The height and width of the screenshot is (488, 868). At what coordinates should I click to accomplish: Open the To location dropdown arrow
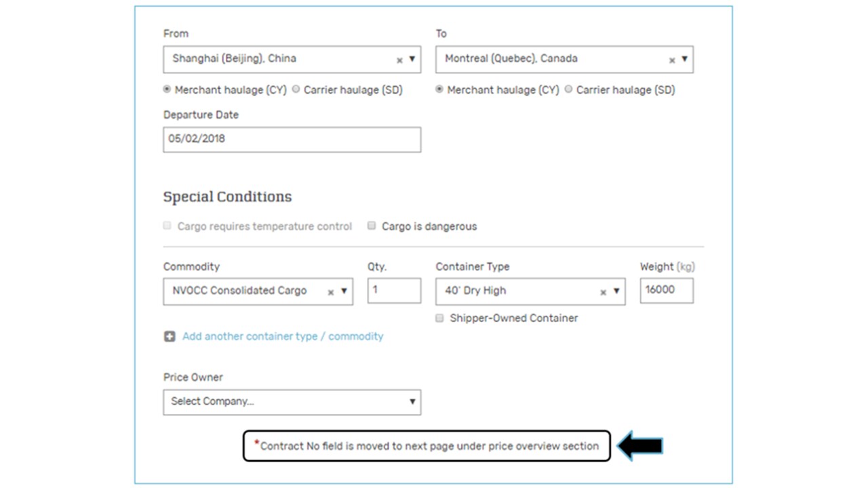pos(684,59)
